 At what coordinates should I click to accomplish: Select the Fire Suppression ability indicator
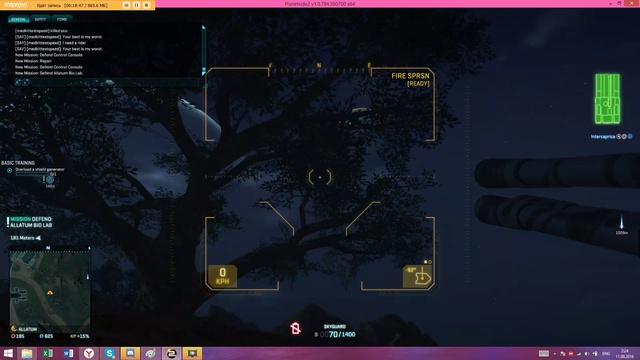click(410, 79)
